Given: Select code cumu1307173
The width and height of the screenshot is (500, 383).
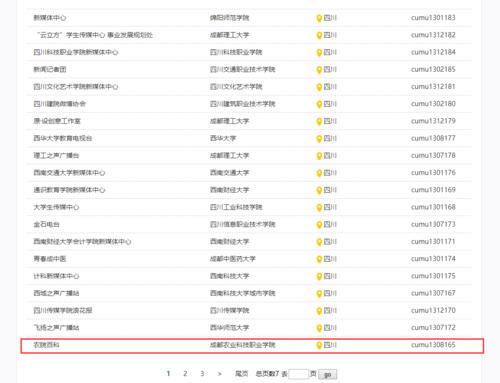Looking at the screenshot, I should point(433,224).
